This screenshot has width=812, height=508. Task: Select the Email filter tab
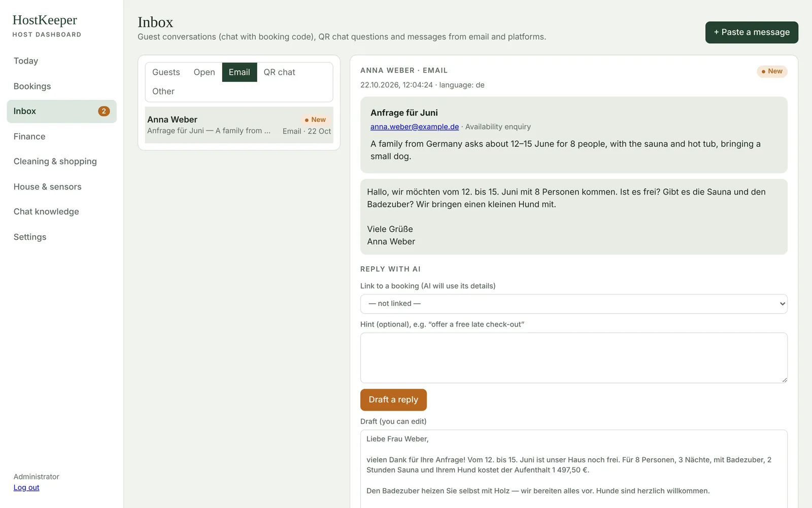(x=240, y=72)
